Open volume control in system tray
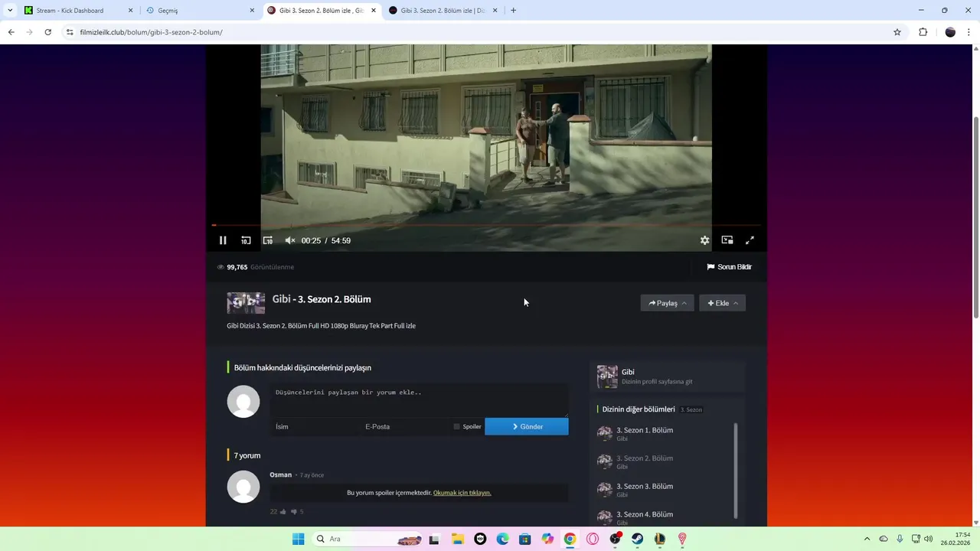 [929, 539]
